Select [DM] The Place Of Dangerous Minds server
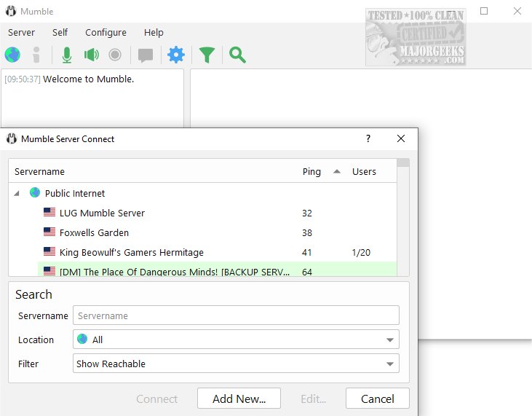The width and height of the screenshot is (532, 416). (x=217, y=269)
